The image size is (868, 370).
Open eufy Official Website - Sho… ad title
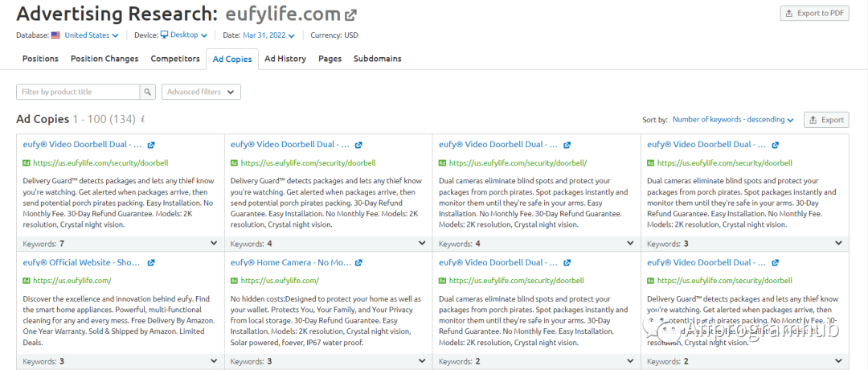click(x=81, y=262)
